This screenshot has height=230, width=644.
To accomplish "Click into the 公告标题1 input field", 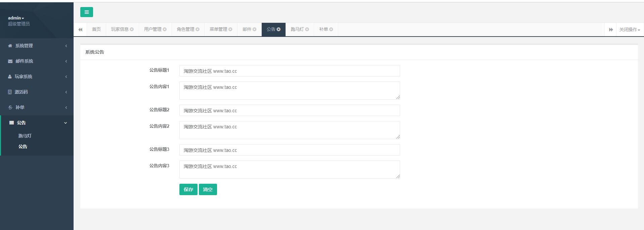I will click(289, 71).
